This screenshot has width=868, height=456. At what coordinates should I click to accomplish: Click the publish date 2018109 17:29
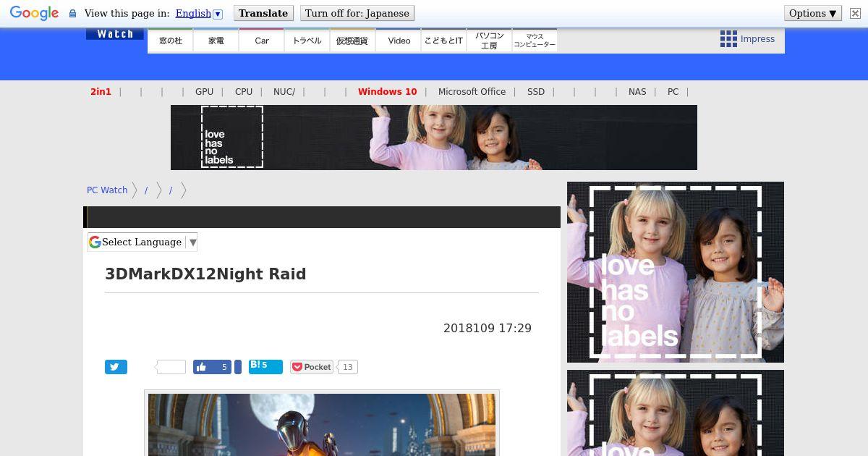pyautogui.click(x=488, y=329)
